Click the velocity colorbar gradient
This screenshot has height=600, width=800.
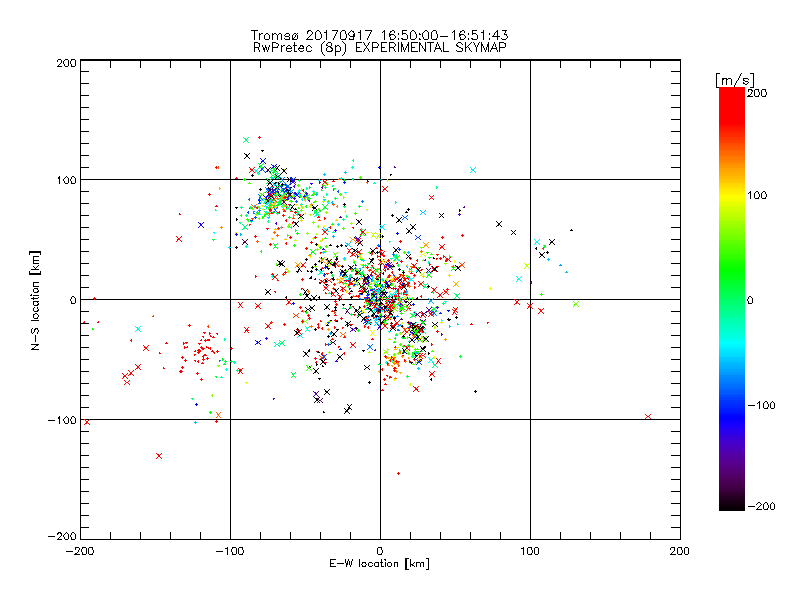(732, 299)
